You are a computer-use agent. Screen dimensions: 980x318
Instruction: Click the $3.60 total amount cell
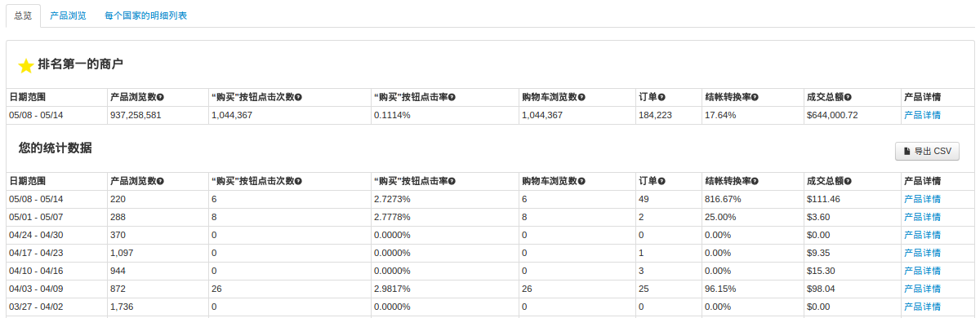tap(817, 217)
